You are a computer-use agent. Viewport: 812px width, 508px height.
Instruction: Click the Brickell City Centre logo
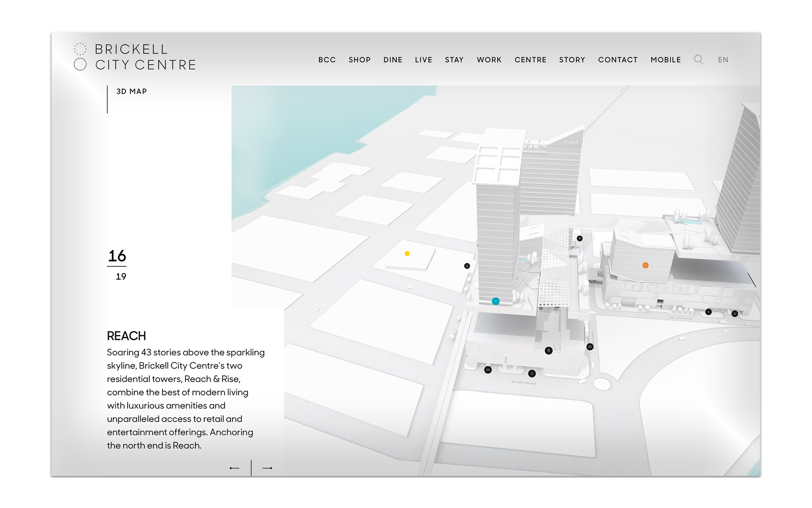coord(134,57)
